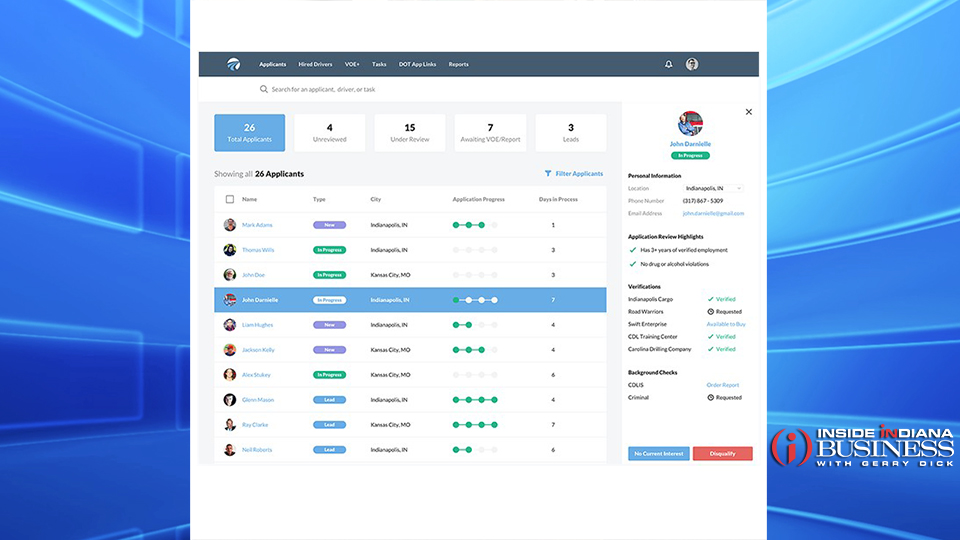The width and height of the screenshot is (960, 540).
Task: Sort by the Application Progress column header
Action: tap(479, 199)
